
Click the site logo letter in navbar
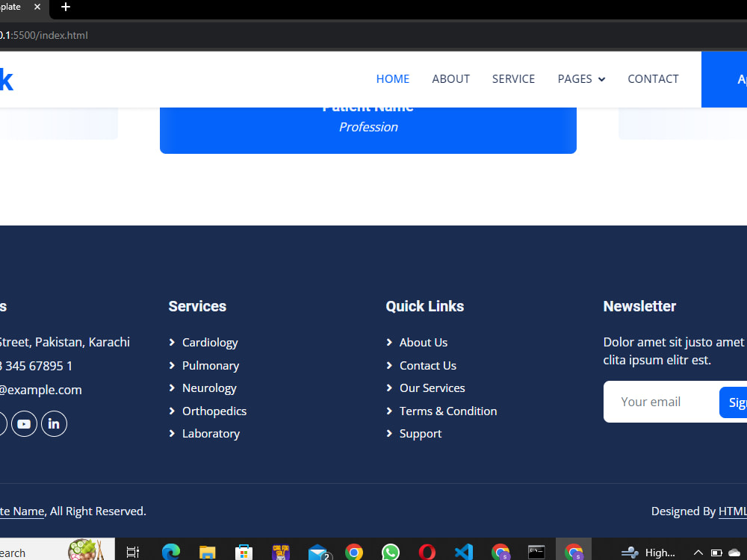(x=6, y=80)
